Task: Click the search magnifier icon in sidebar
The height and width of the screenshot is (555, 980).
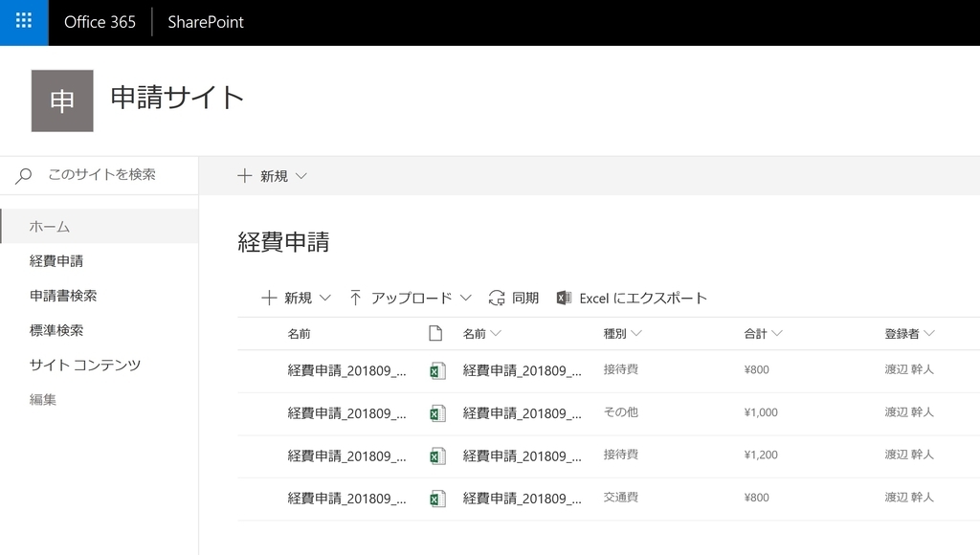Action: tap(23, 175)
